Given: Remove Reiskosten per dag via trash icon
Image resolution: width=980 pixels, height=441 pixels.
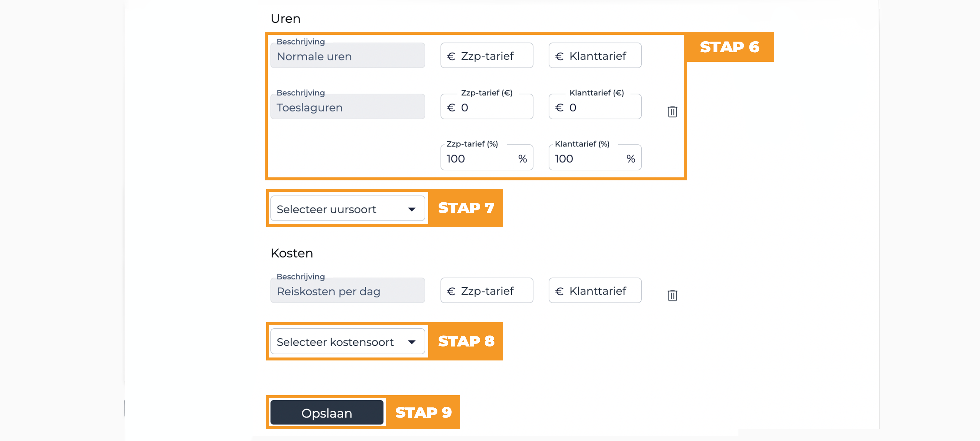Looking at the screenshot, I should (672, 295).
